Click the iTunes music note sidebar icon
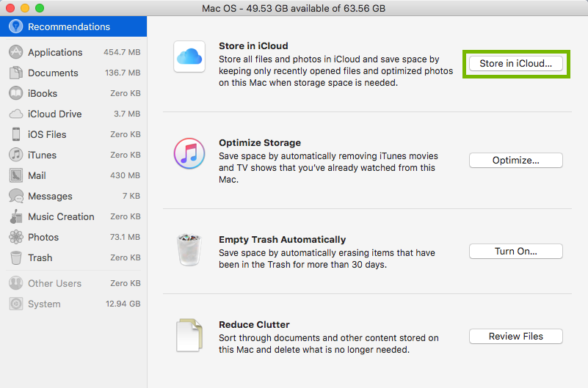This screenshot has width=588, height=388. pyautogui.click(x=15, y=155)
